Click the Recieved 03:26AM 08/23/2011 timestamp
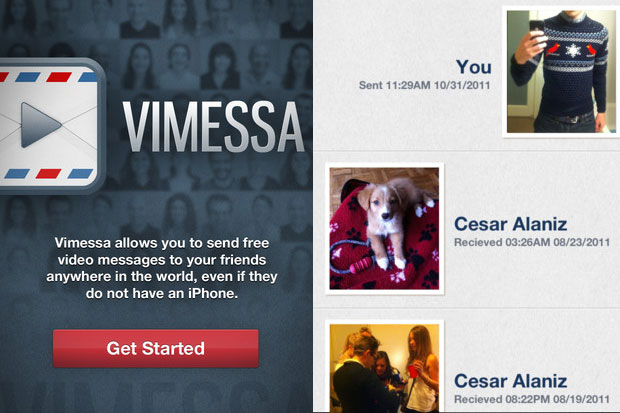Image resolution: width=620 pixels, height=413 pixels. point(532,242)
